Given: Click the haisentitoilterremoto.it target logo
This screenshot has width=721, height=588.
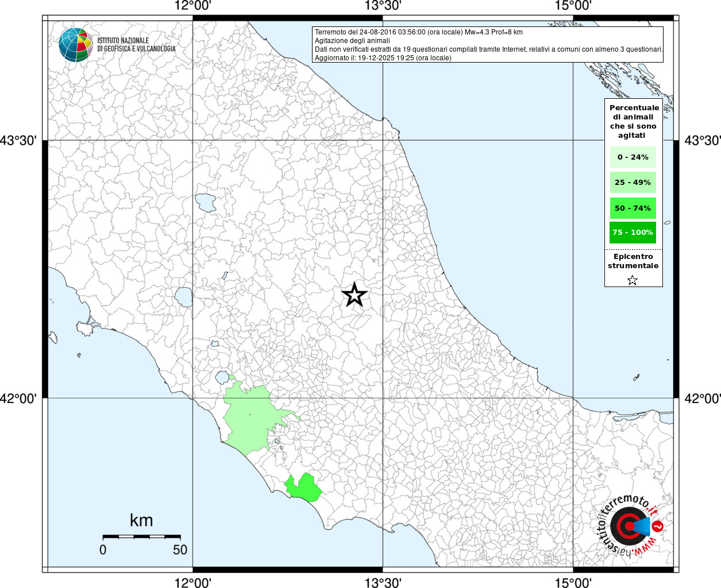Looking at the screenshot, I should pos(629,527).
